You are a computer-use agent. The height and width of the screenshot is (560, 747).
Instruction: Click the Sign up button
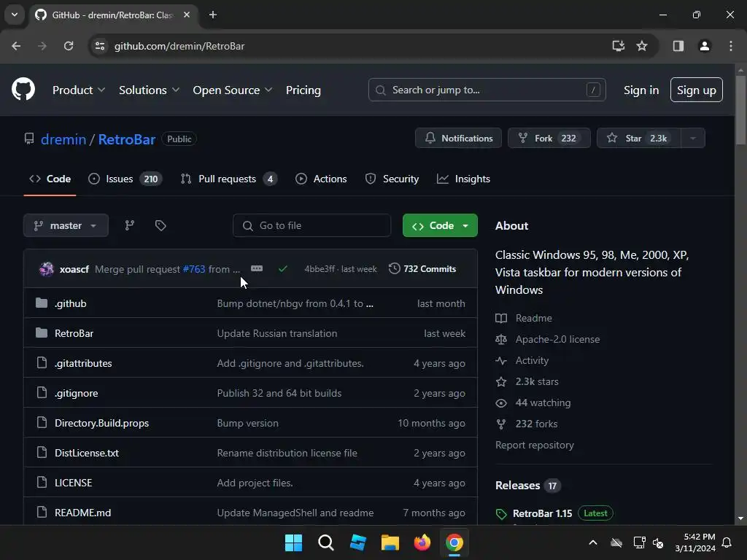click(x=696, y=90)
